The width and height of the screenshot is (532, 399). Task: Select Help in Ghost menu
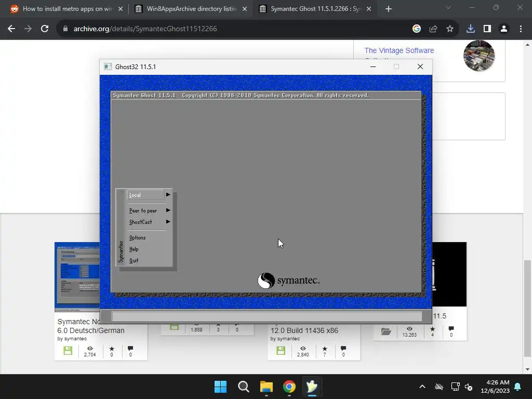(x=134, y=249)
